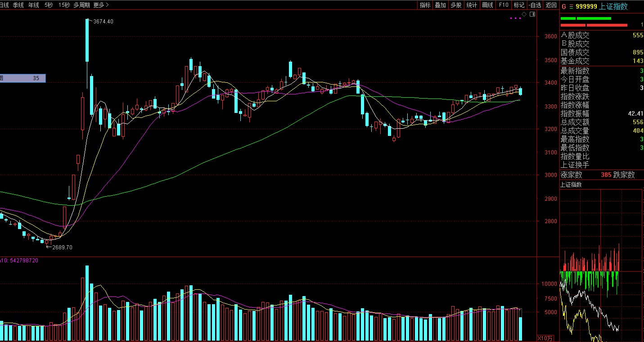The height and width of the screenshot is (342, 644).
Task: Click the B股成交 row
Action: [602, 44]
